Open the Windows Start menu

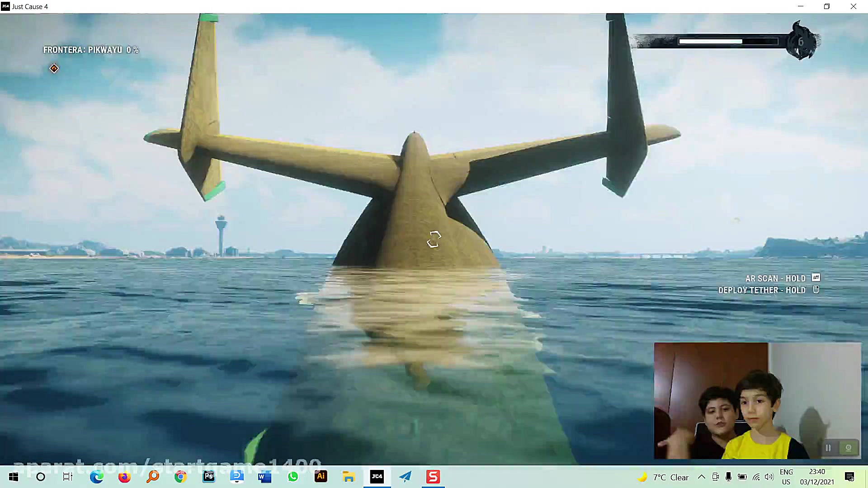coord(14,477)
